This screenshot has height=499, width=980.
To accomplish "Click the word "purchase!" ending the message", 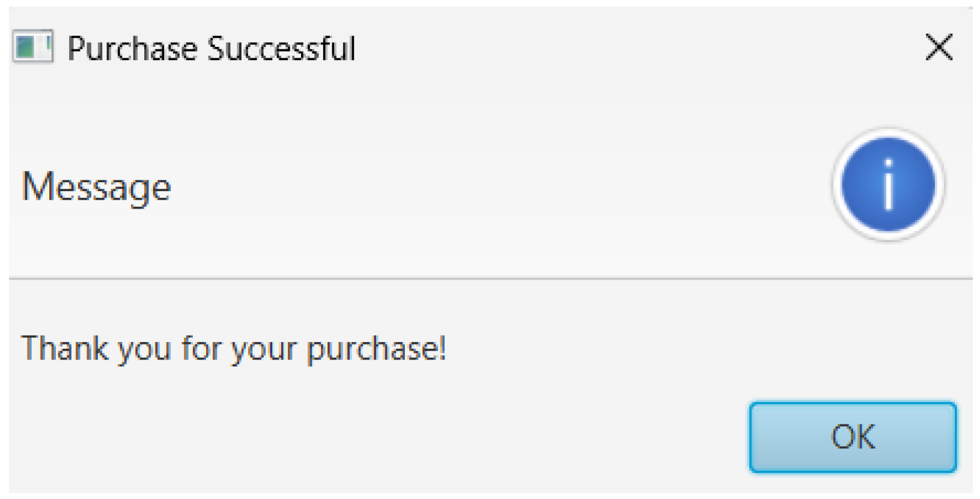I will tap(376, 349).
